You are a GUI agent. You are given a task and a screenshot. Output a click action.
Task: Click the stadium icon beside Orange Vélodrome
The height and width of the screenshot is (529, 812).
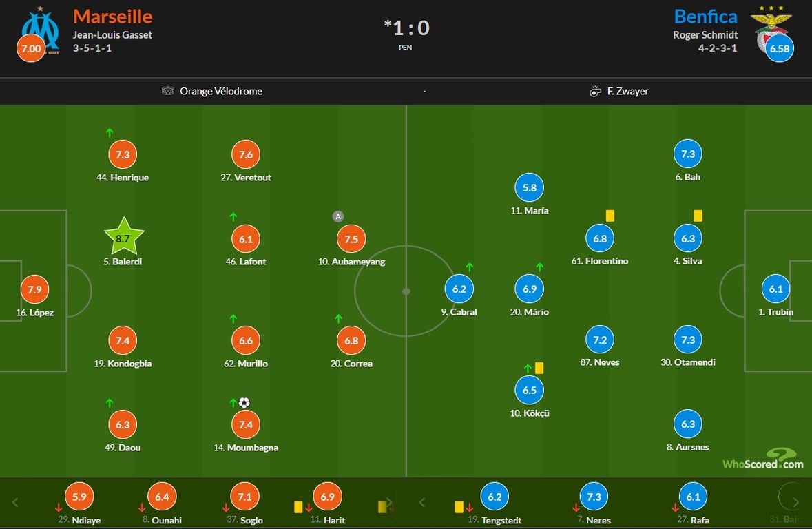click(x=168, y=91)
